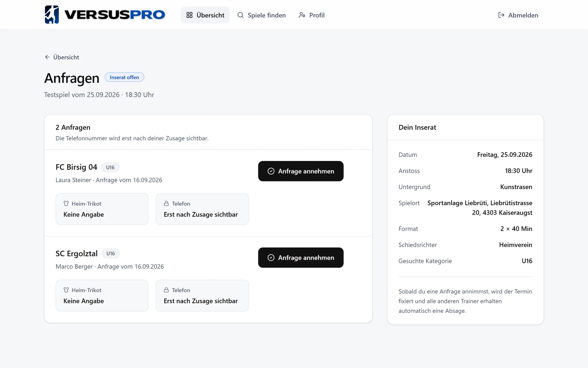The height and width of the screenshot is (368, 588).
Task: Click the '2 Anfragen' heading
Action: tap(73, 127)
